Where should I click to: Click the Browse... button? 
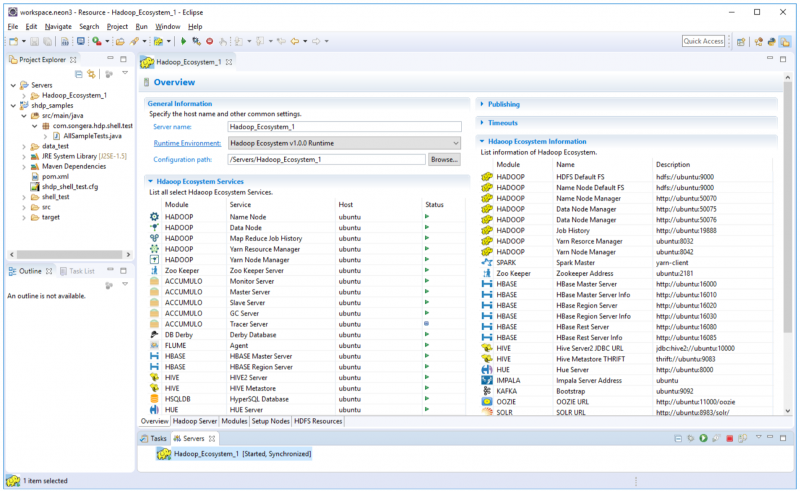[x=444, y=159]
